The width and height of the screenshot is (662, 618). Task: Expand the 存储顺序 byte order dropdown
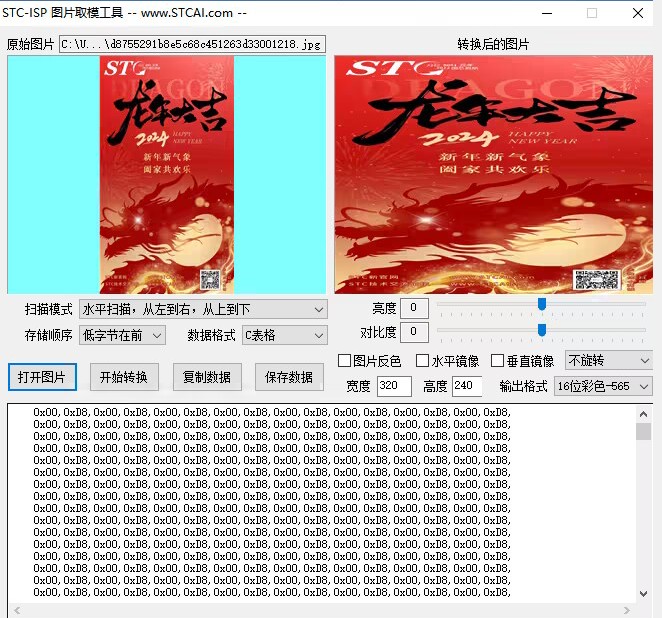pyautogui.click(x=122, y=336)
